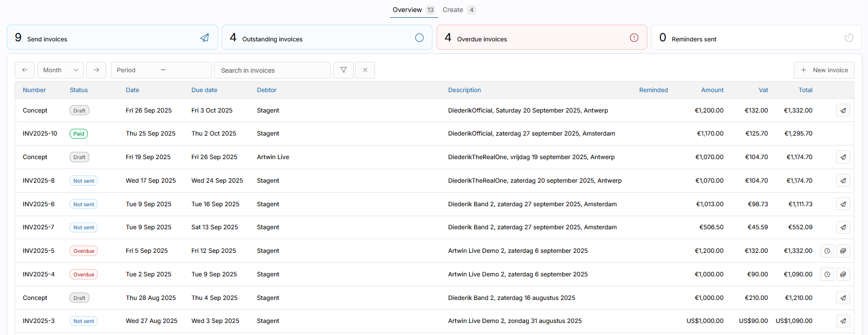Clear filters with the X icon

click(365, 70)
